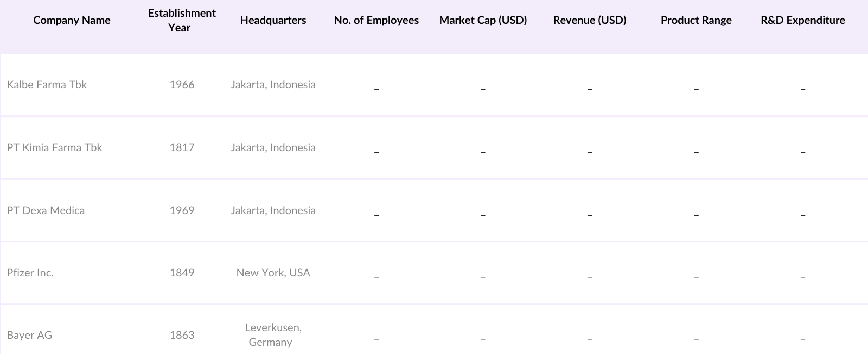Select establishment year 1969
The image size is (868, 354).
click(182, 210)
